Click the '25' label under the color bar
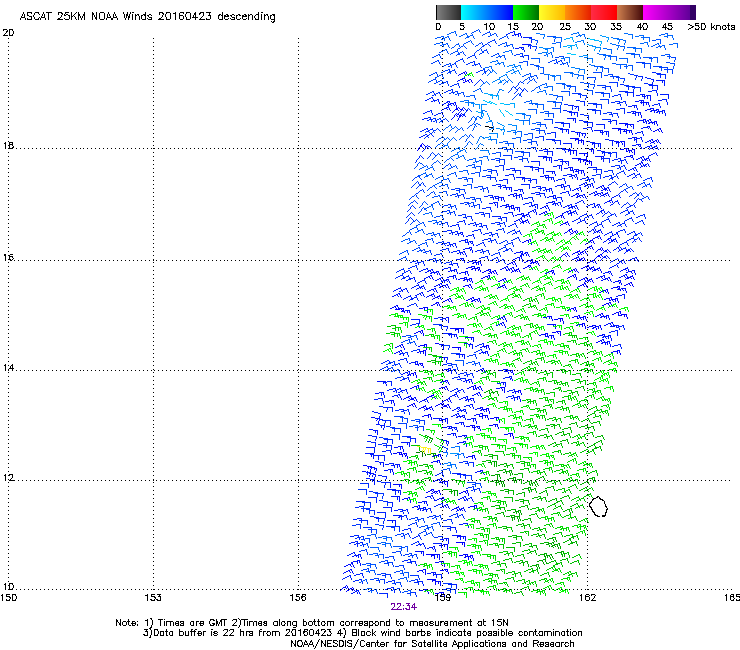740x650 pixels. tap(565, 27)
